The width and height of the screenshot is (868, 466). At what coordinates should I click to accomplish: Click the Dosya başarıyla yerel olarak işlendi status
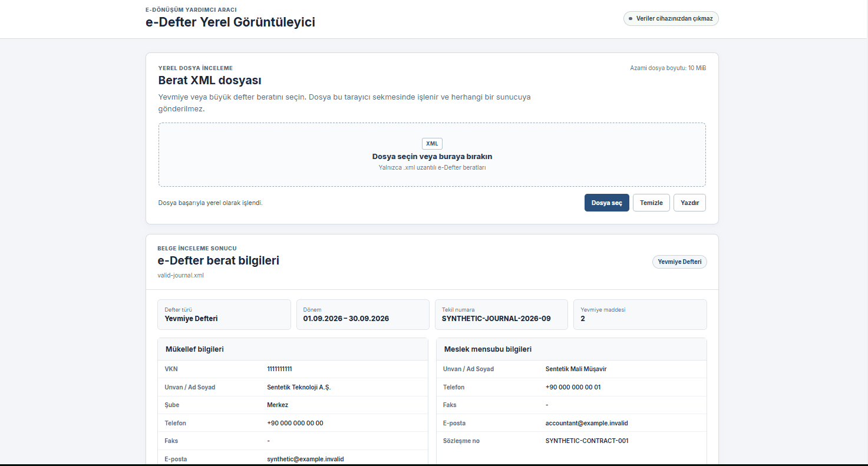210,203
